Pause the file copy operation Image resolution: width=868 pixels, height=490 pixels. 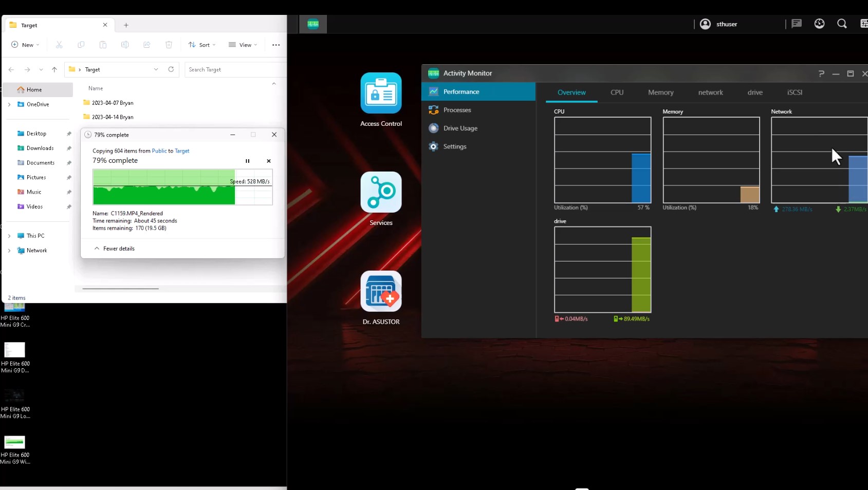coord(247,161)
